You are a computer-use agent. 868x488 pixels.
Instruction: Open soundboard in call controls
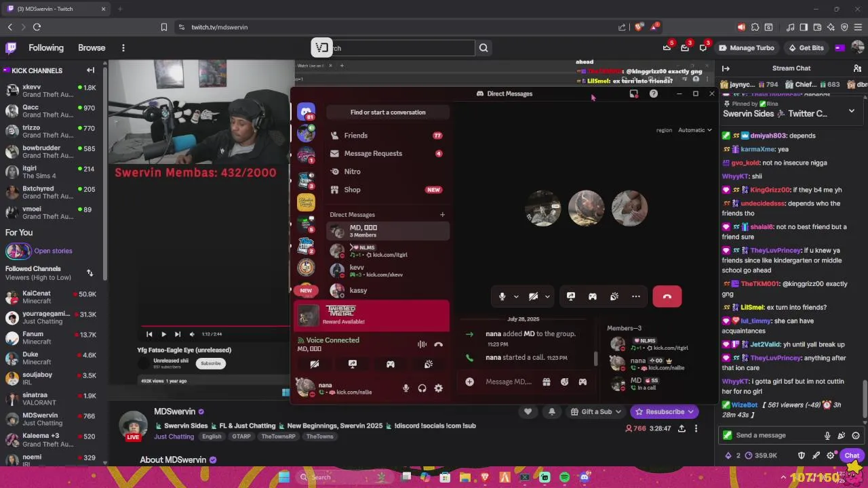pos(614,296)
